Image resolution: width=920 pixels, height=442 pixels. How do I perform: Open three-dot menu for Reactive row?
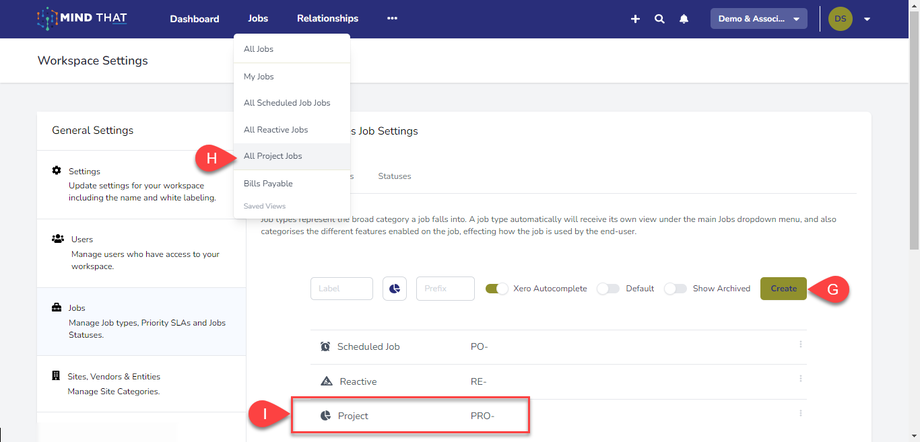(x=800, y=380)
